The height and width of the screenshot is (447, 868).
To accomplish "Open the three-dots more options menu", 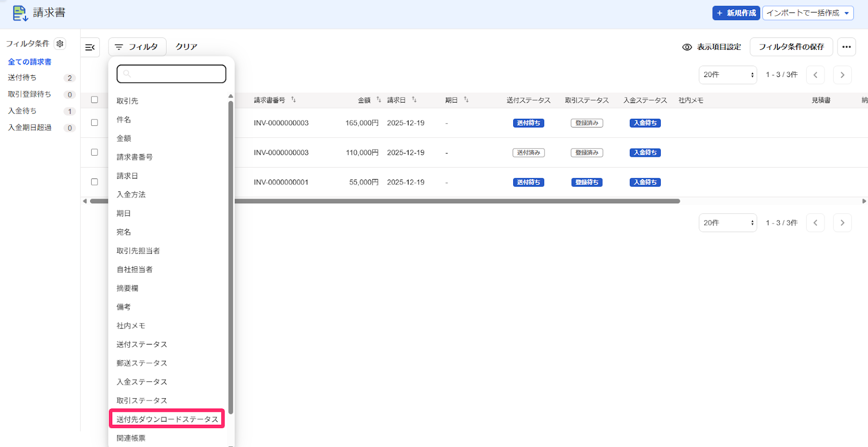I will [846, 47].
